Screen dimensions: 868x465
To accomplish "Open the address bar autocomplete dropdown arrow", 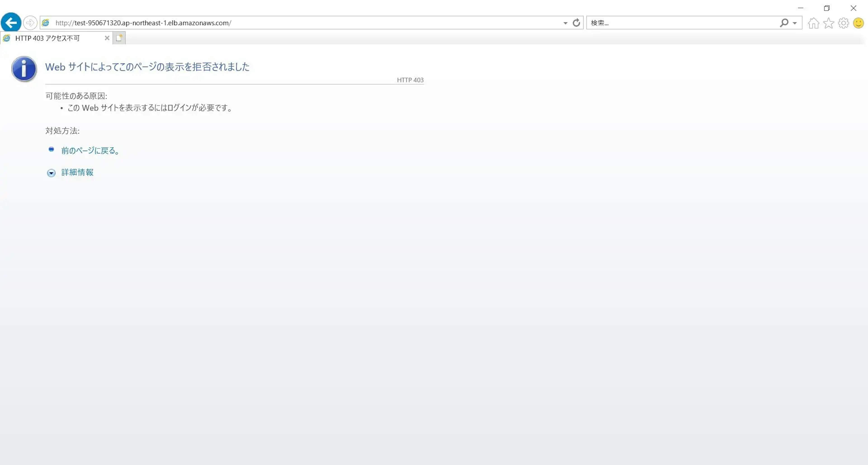I will click(565, 23).
